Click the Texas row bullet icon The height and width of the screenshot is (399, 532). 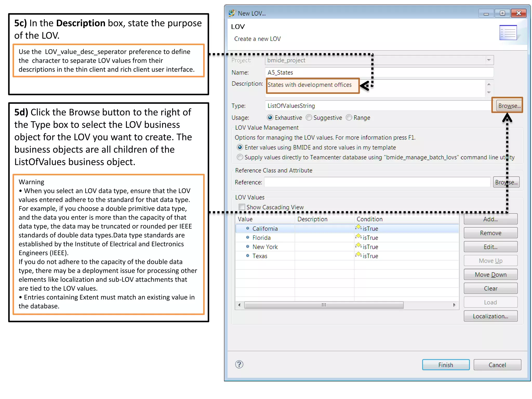[x=248, y=256]
